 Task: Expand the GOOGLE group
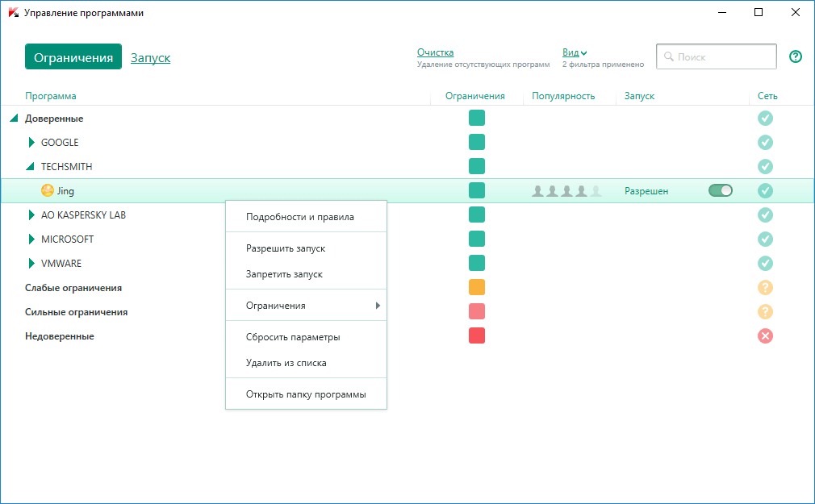[x=31, y=143]
